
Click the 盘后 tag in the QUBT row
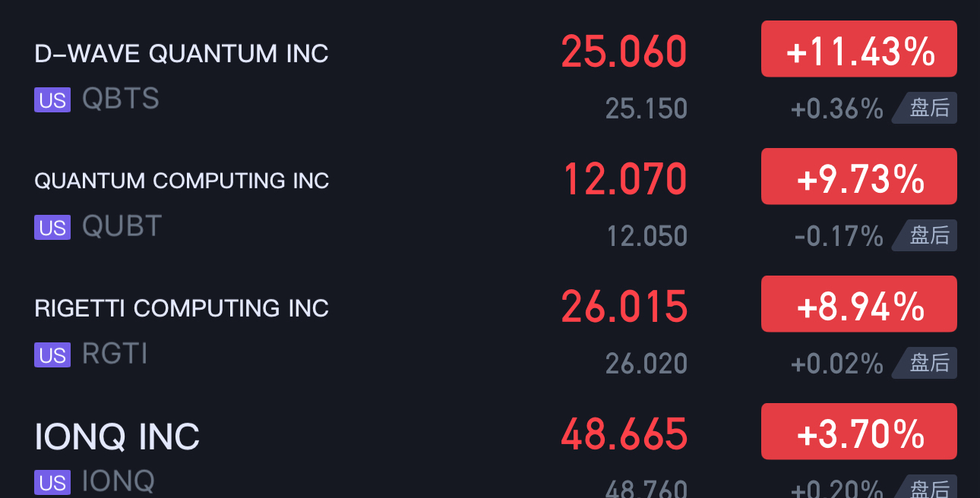tap(928, 236)
